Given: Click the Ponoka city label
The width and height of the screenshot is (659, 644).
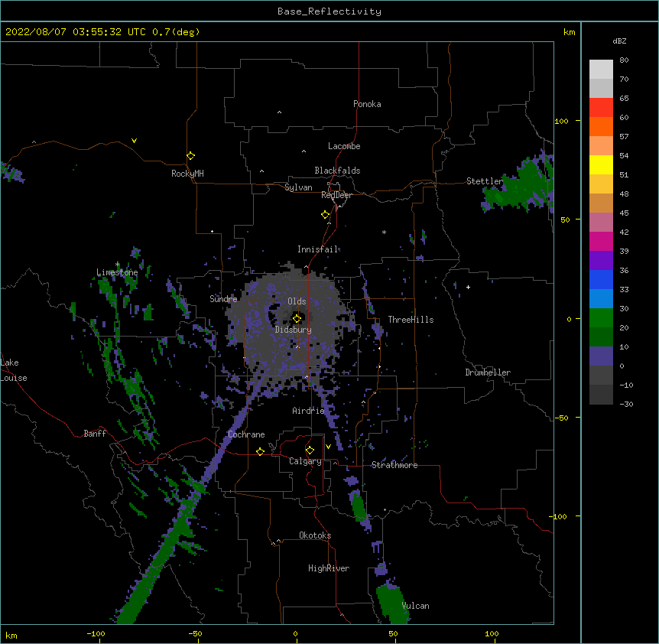Looking at the screenshot, I should (367, 104).
